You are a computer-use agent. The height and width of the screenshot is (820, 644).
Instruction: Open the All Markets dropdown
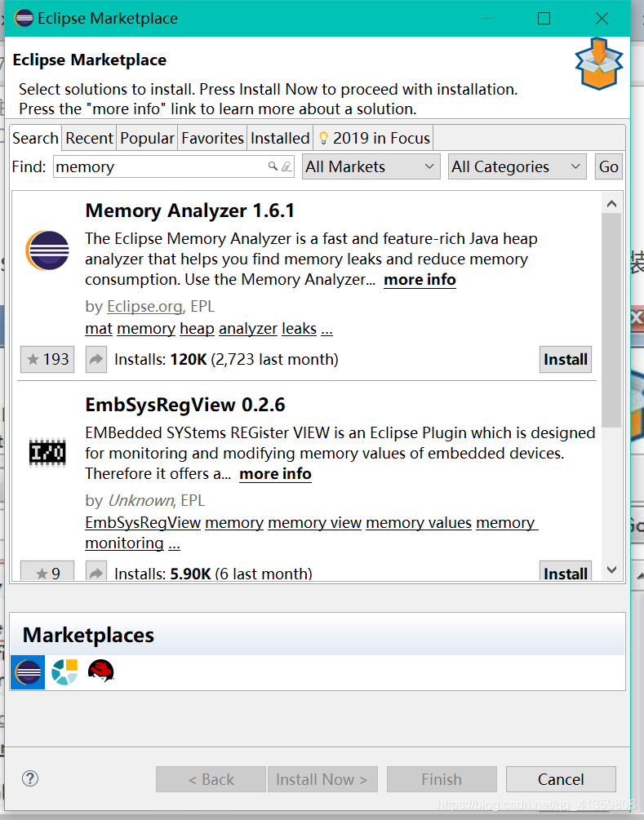coord(371,166)
